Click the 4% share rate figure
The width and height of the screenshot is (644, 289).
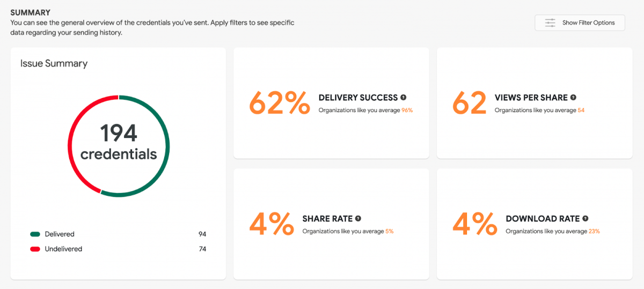click(x=272, y=224)
